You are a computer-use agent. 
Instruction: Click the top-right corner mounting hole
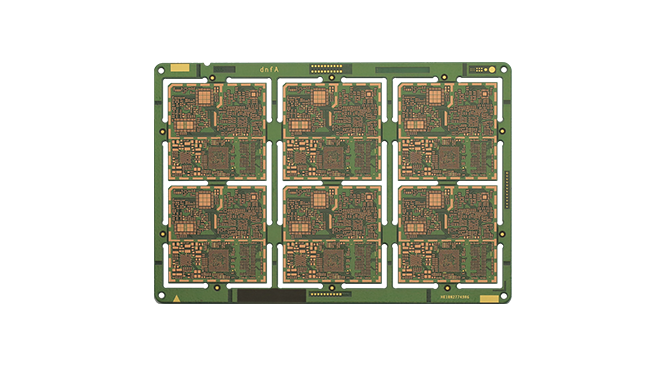(x=504, y=70)
